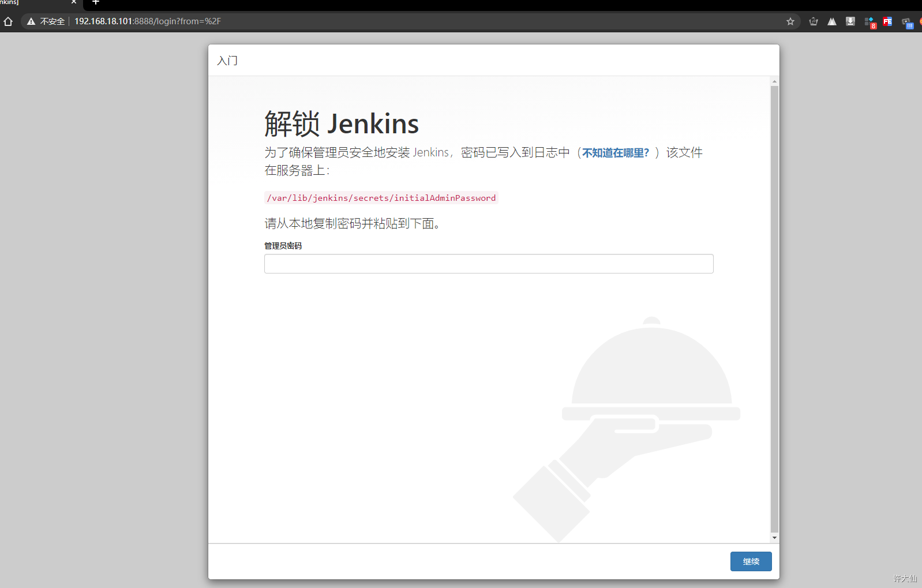The height and width of the screenshot is (588, 922).
Task: Select the initialAdminPassword file path text
Action: pos(381,198)
